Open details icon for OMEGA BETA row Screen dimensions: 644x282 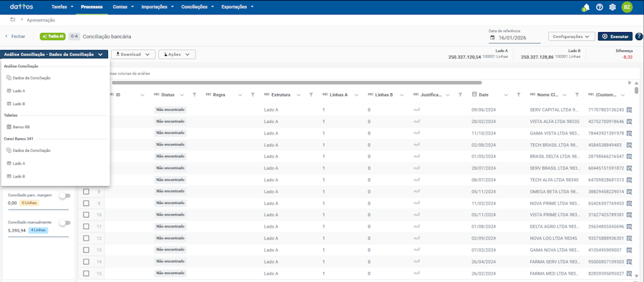[629, 192]
